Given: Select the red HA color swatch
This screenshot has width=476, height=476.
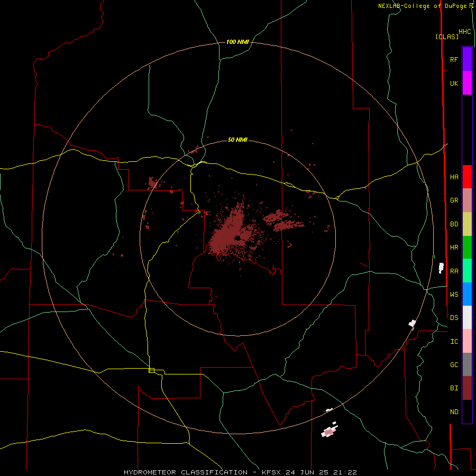Looking at the screenshot, I should click(x=467, y=177).
